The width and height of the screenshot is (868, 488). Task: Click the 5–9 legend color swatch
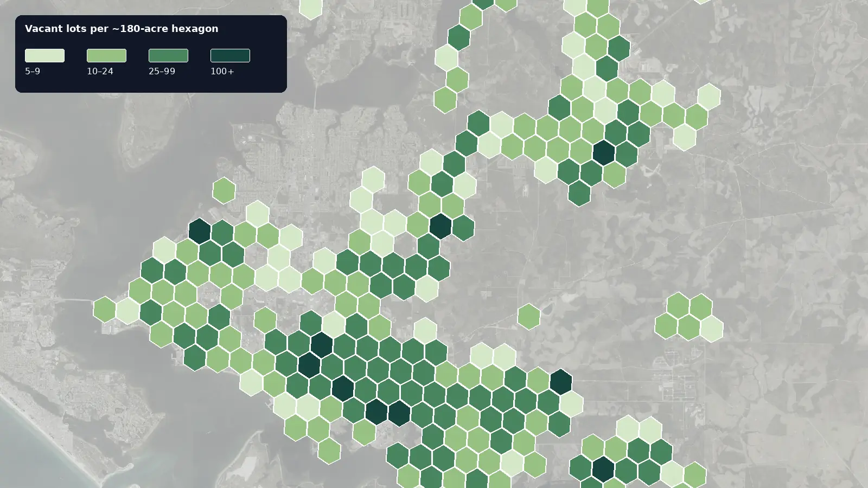tap(44, 55)
